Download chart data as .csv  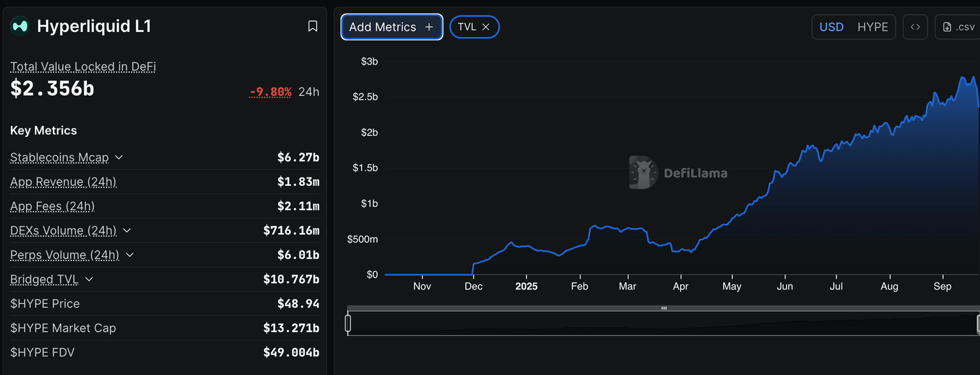point(959,27)
